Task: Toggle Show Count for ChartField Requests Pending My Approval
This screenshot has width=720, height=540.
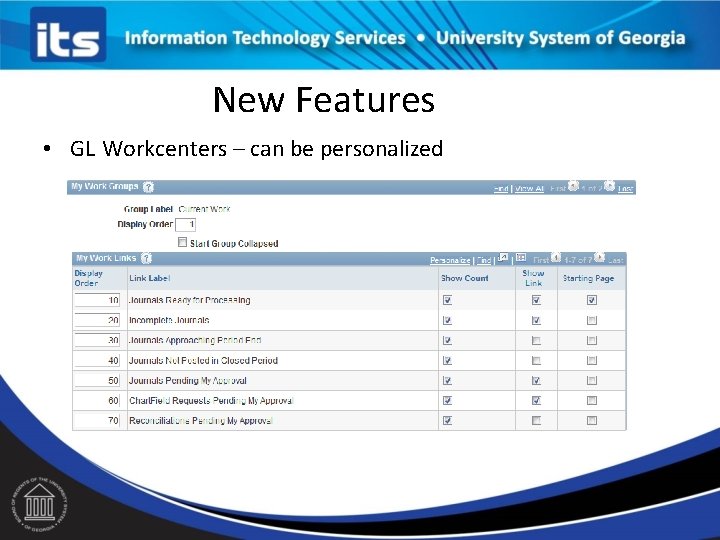Action: coord(447,400)
